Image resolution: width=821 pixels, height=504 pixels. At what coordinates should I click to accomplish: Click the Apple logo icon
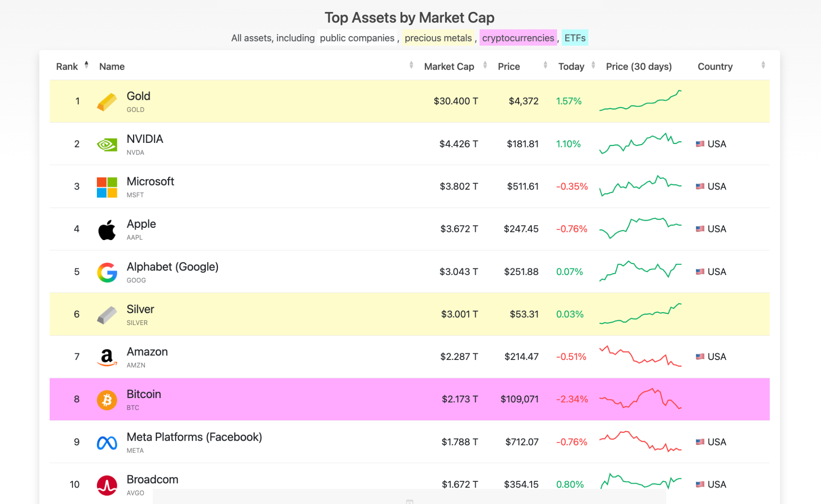(x=107, y=229)
